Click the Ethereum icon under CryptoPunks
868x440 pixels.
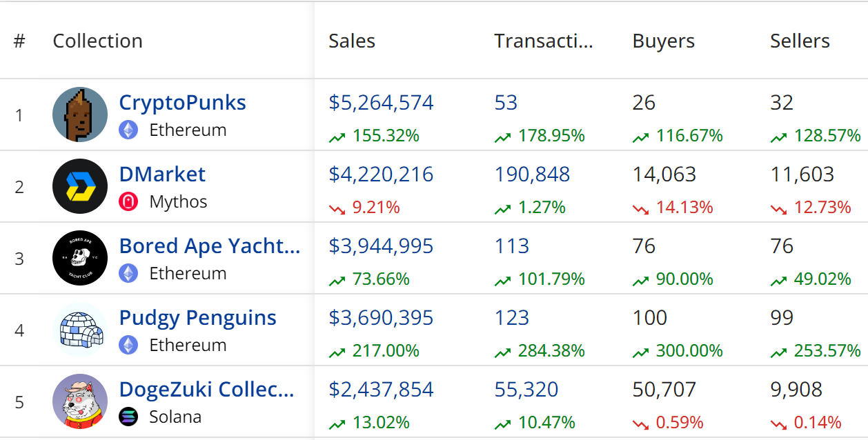(x=128, y=130)
